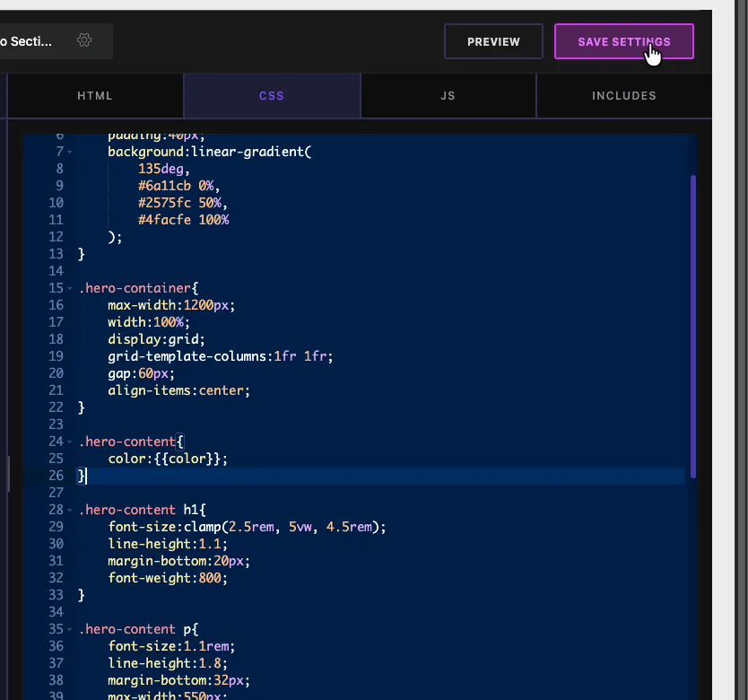Click 'font-size:1.1rem;' on line 36
The image size is (748, 700).
coord(171,646)
